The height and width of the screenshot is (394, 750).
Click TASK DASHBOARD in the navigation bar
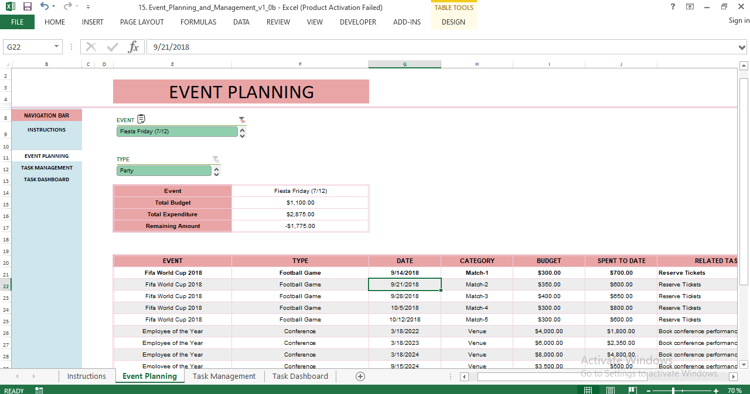coord(46,179)
